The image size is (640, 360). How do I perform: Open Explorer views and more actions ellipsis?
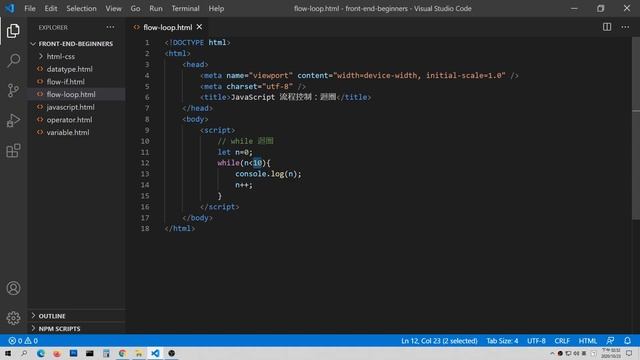coord(110,27)
